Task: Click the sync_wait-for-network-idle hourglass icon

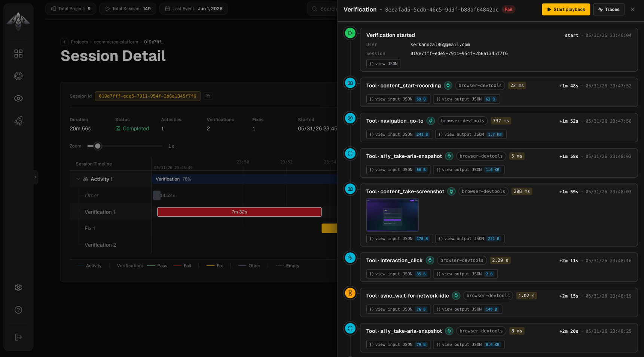Action: (350, 293)
